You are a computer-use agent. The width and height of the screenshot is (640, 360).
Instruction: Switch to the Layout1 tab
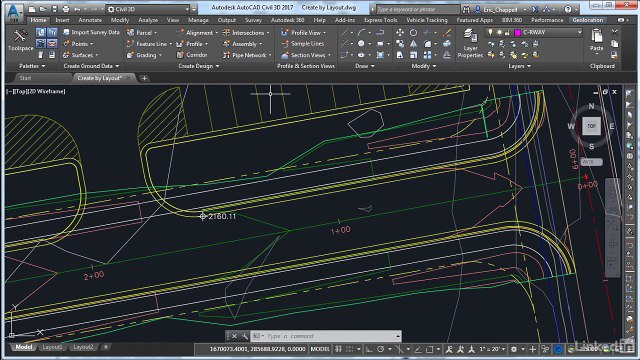pos(52,347)
